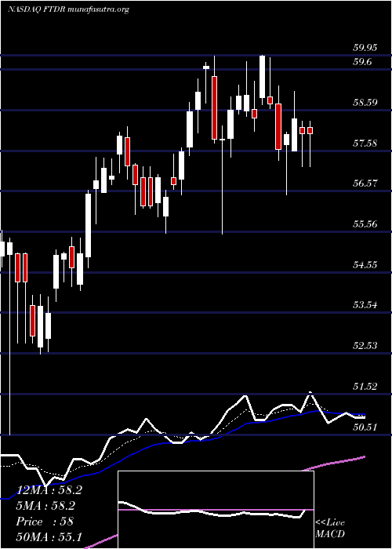This screenshot has width=392, height=549.
Task: Click the 50MA : 55.1 legend value
Action: point(49,536)
